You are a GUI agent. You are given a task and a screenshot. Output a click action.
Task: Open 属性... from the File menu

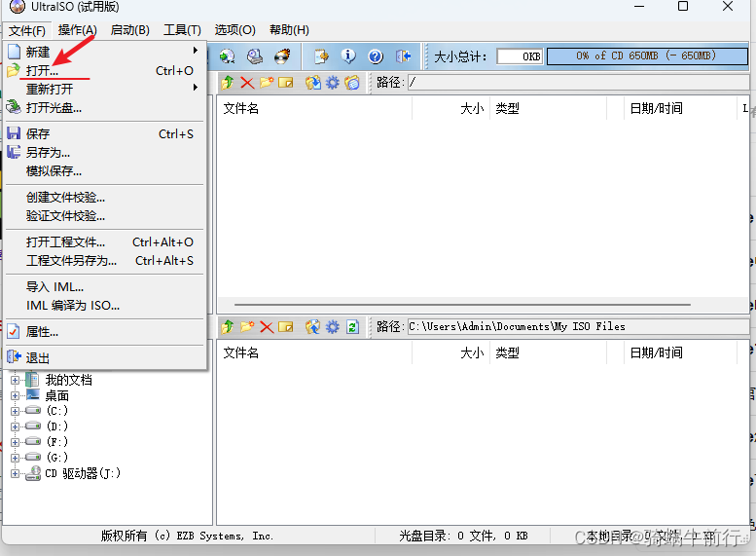105,332
